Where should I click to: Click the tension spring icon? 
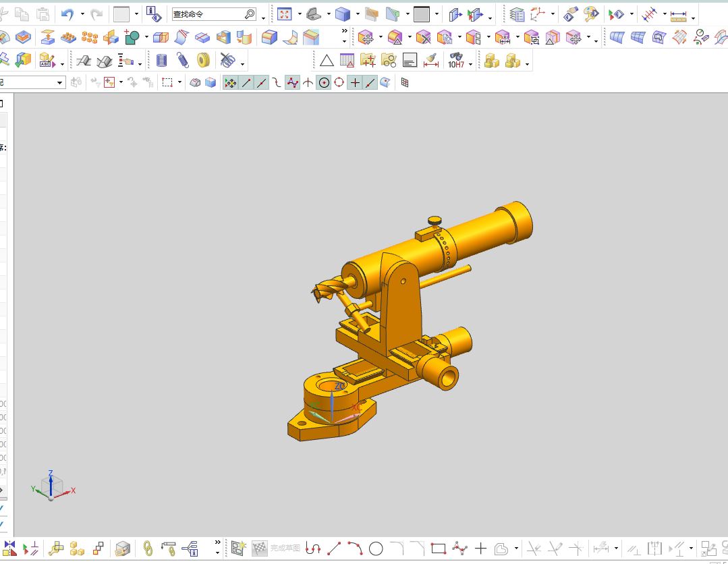pyautogui.click(x=182, y=60)
